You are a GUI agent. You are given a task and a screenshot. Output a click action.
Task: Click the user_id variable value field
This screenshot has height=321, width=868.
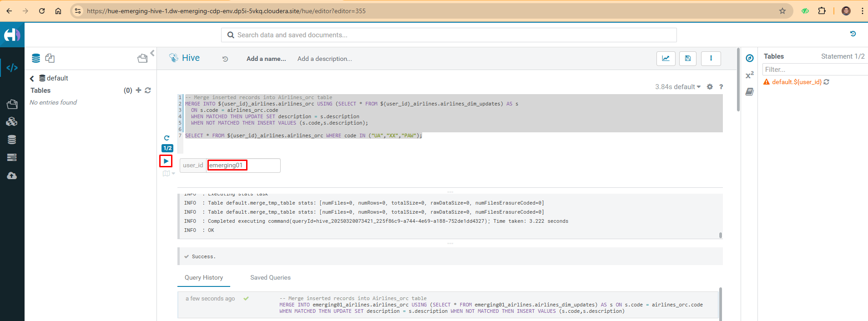[x=243, y=166]
